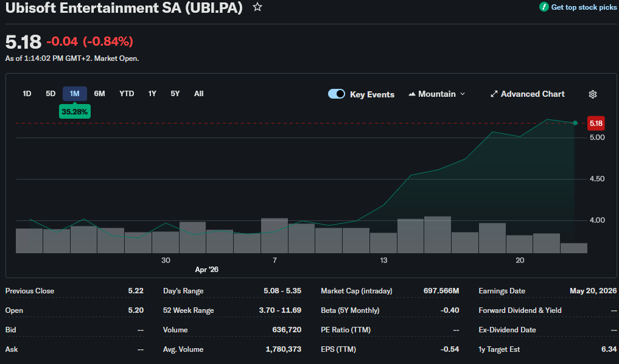Click the 35.28% performance badge
The height and width of the screenshot is (364, 619).
(75, 112)
